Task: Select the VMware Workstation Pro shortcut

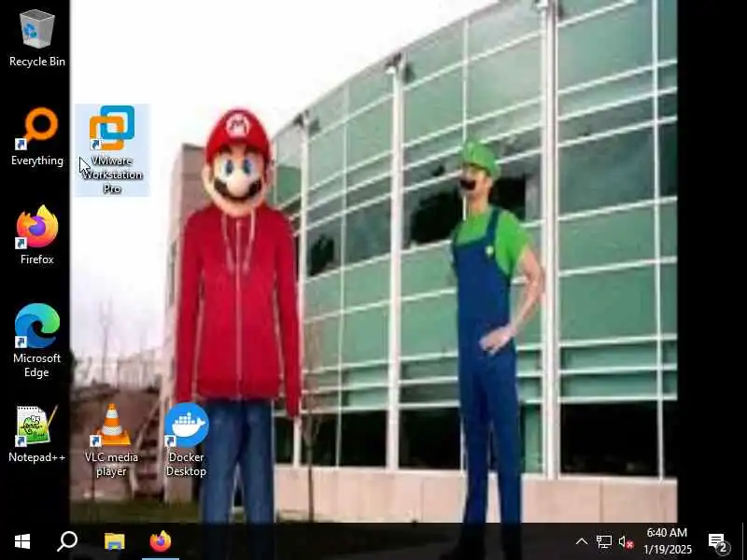Action: 112,150
